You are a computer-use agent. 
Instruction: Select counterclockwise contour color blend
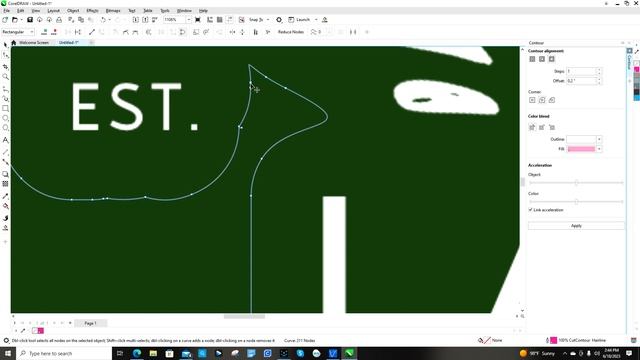point(552,127)
